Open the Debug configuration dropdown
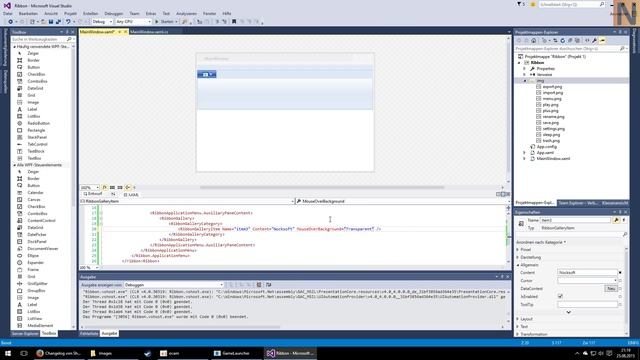The width and height of the screenshot is (640, 360). point(102,22)
